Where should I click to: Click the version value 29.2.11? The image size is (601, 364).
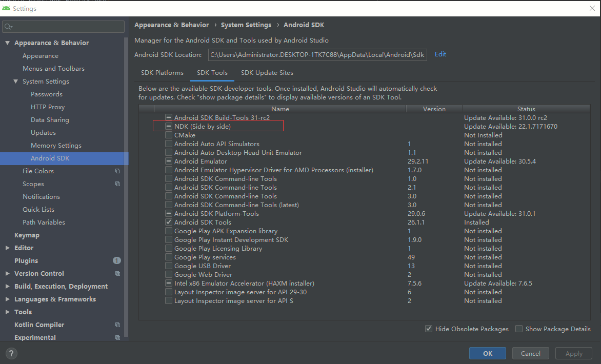click(x=418, y=161)
